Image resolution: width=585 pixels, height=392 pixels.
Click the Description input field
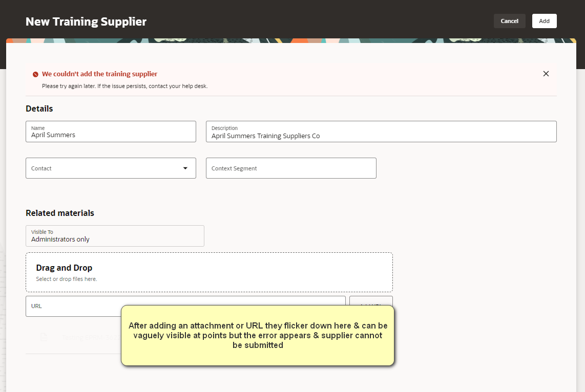point(381,131)
